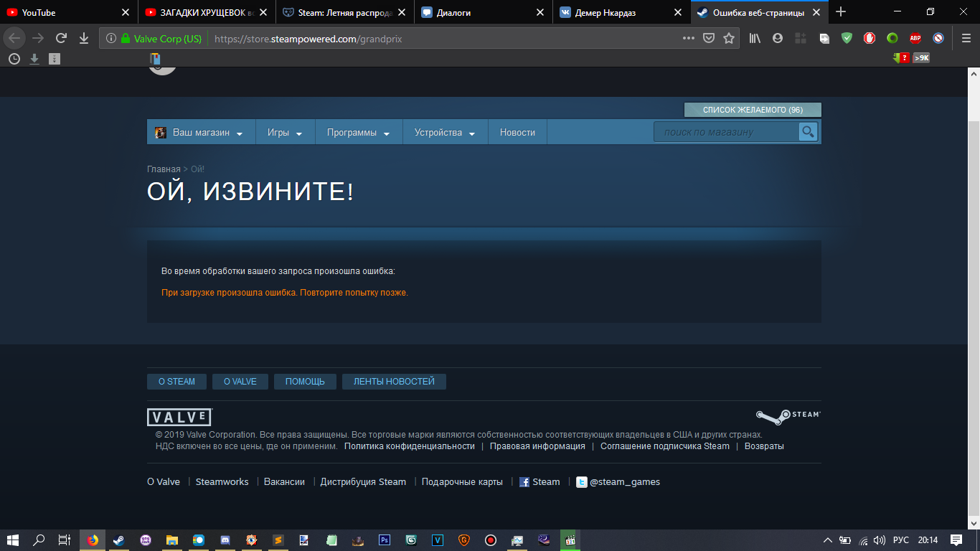The image size is (980, 551).
Task: Save the page to Pocket
Action: coord(709,39)
